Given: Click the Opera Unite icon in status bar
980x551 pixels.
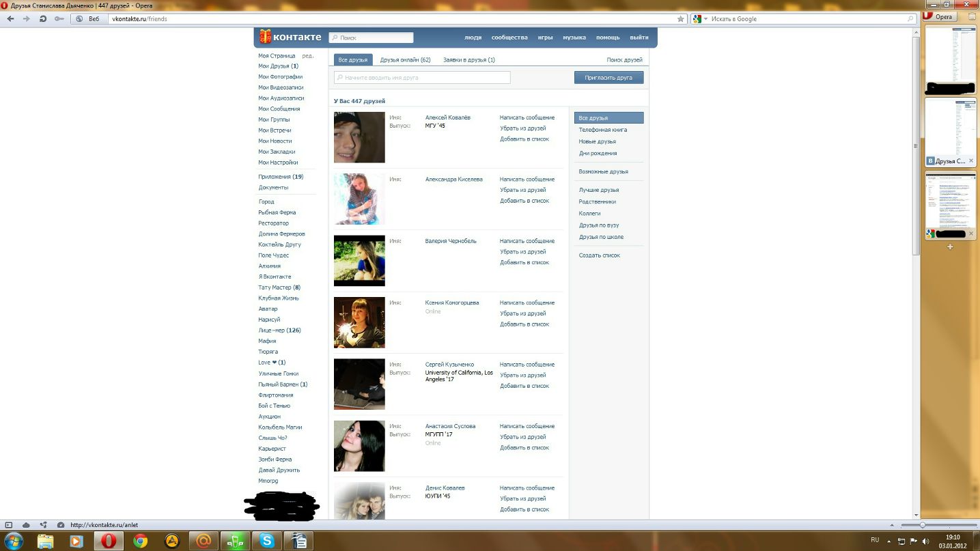Looking at the screenshot, I should point(44,525).
